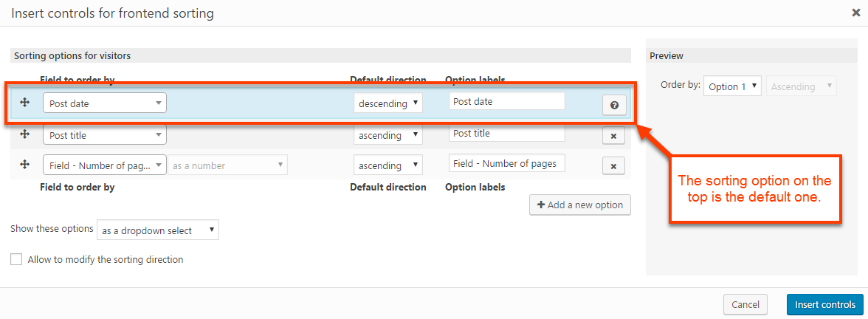
Task: Click drag handle for Number of pages row
Action: click(x=24, y=164)
